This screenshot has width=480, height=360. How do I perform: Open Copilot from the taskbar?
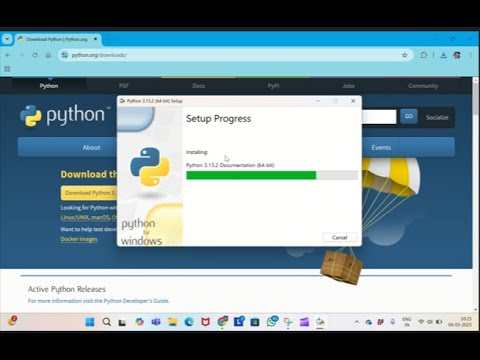point(139,322)
